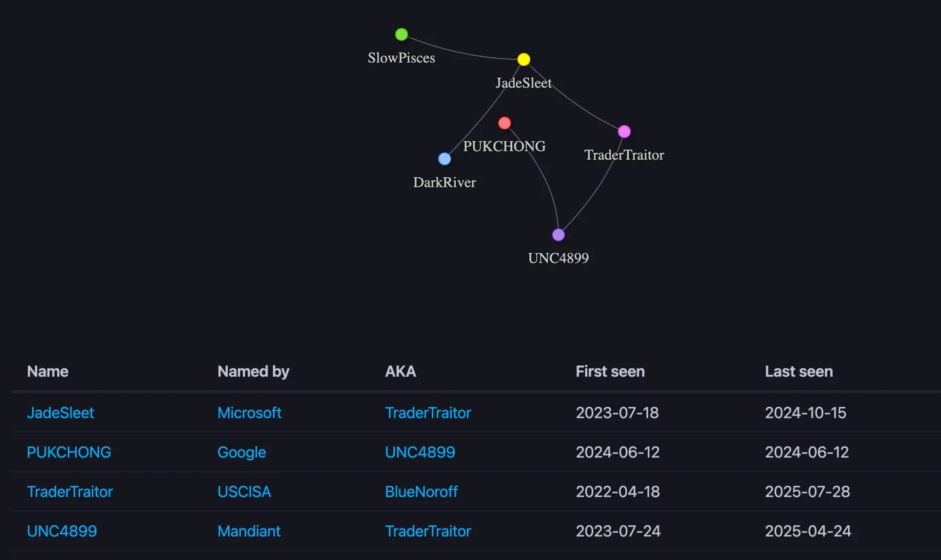Open the BlueNoroff AKA link
Screen dimensions: 941x560
coord(421,492)
